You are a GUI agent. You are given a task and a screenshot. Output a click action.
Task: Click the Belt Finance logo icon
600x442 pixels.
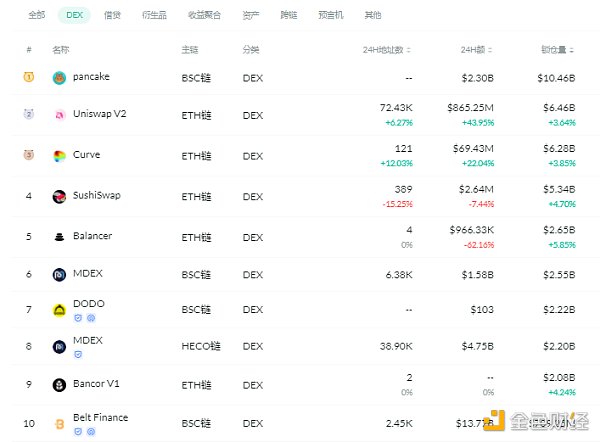[59, 424]
